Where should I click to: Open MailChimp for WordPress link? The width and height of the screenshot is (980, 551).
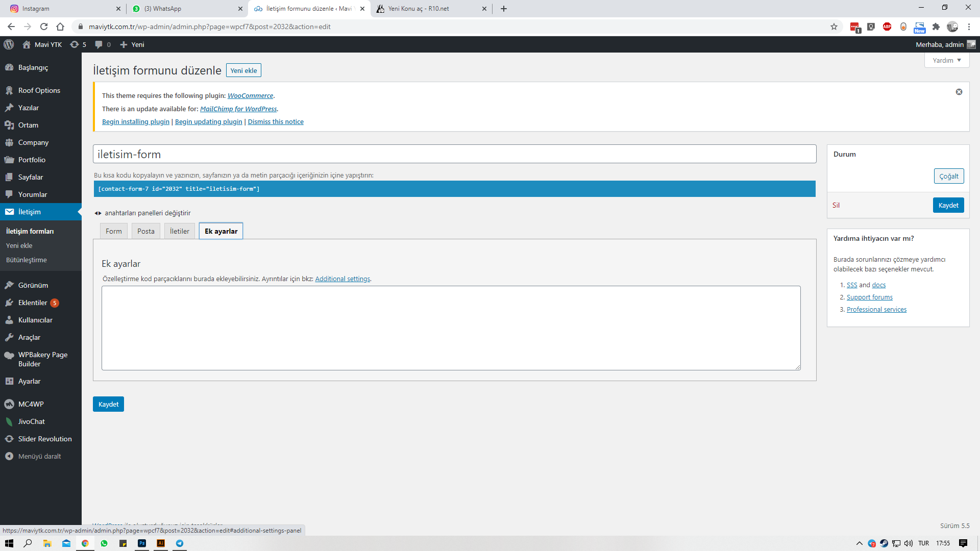(x=238, y=109)
